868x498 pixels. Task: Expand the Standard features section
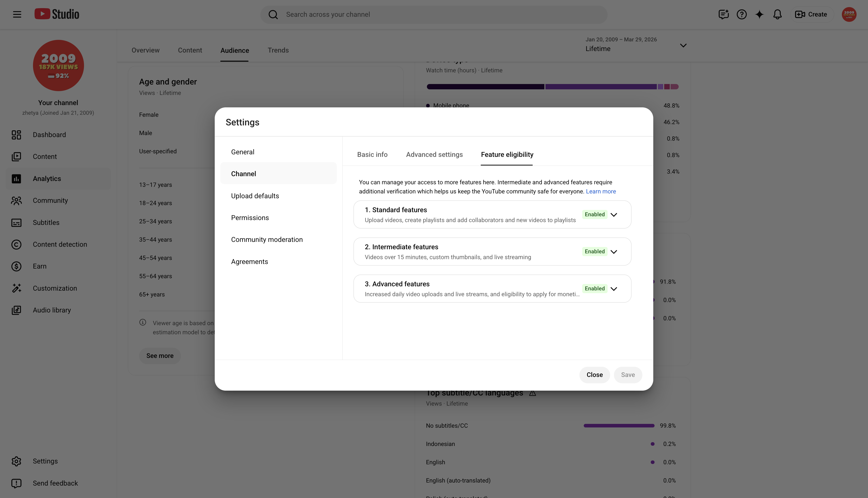614,215
